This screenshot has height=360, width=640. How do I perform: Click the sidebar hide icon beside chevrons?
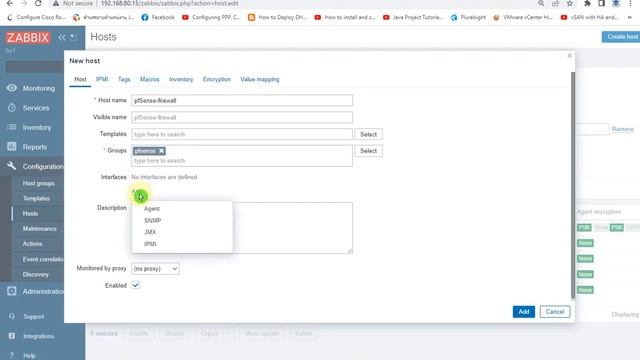[x=74, y=38]
